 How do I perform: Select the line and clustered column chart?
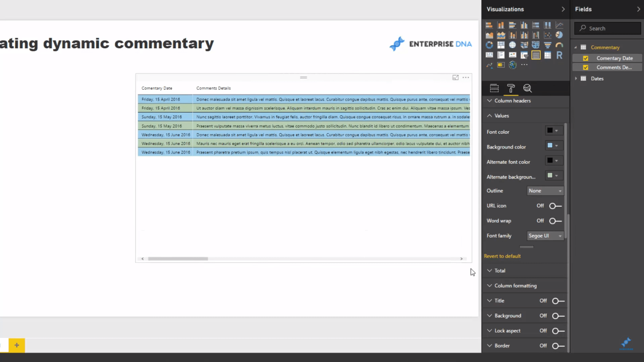pos(524,35)
